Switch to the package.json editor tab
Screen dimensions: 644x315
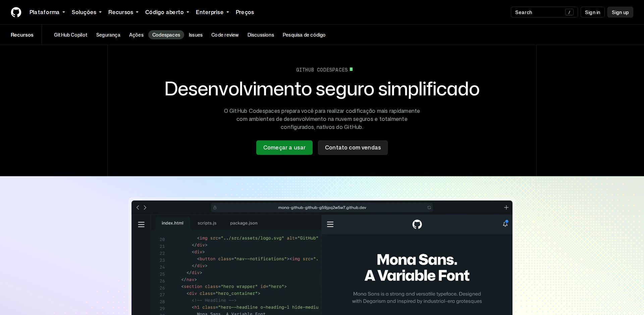tap(244, 223)
